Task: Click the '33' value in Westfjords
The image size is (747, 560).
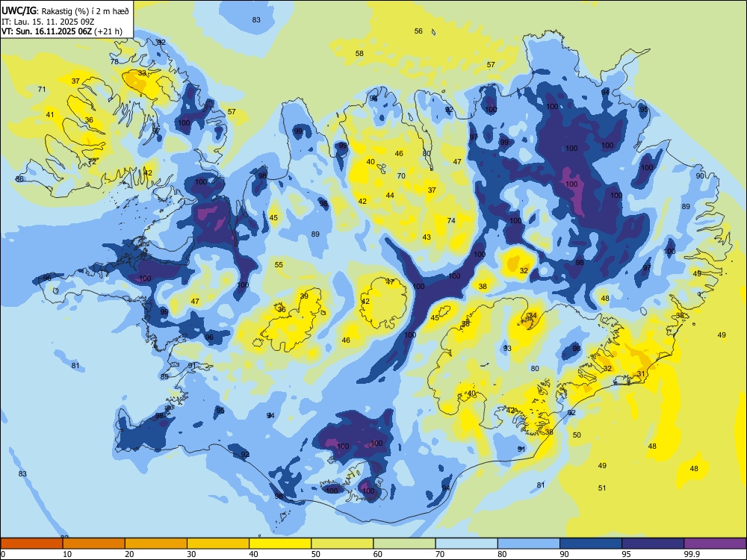Action: pos(142,73)
